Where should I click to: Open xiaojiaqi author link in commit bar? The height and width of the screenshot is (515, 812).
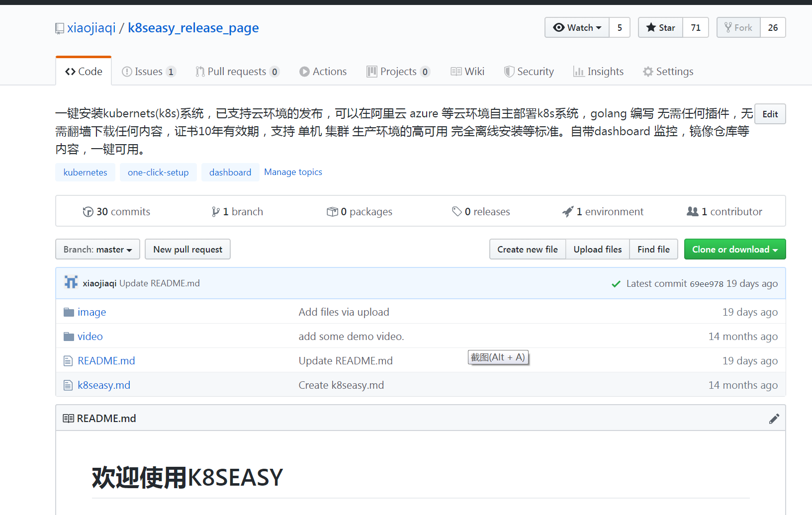[x=99, y=283]
